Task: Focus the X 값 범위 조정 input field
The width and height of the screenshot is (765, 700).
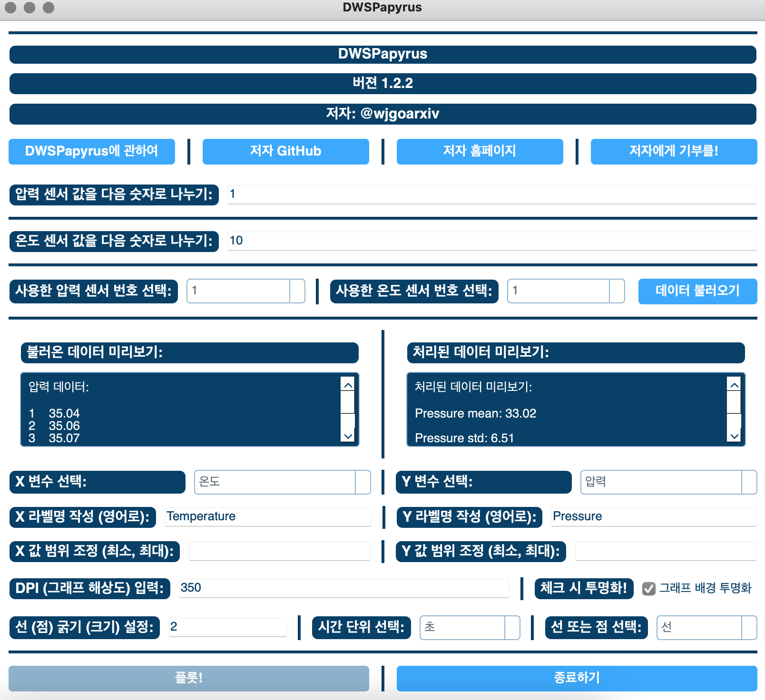Action: coord(280,551)
